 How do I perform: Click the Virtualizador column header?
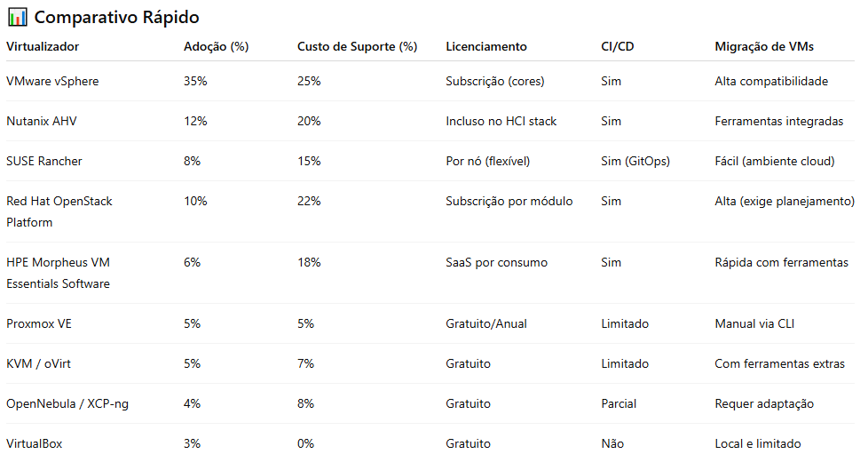click(43, 46)
